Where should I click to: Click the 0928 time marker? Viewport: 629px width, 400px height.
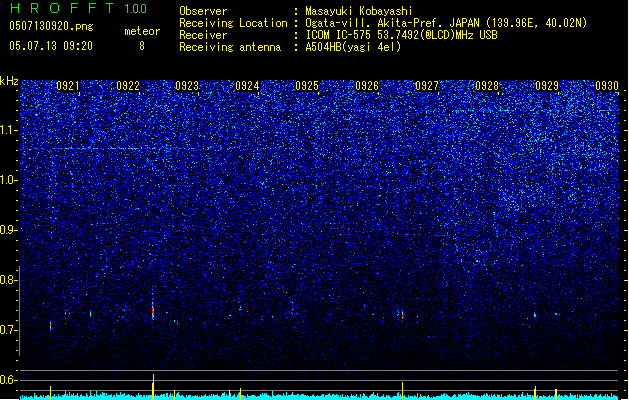pyautogui.click(x=487, y=85)
